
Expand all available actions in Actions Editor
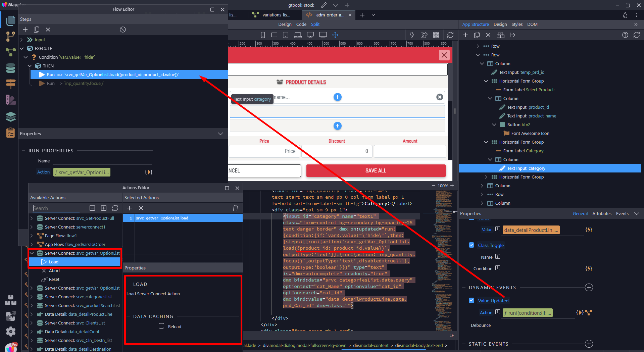pyautogui.click(x=104, y=208)
